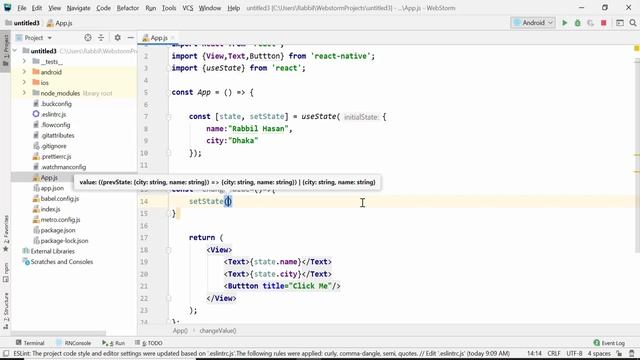Toggle the Project side tool button
Screen dimensions: 640x360
6,51
